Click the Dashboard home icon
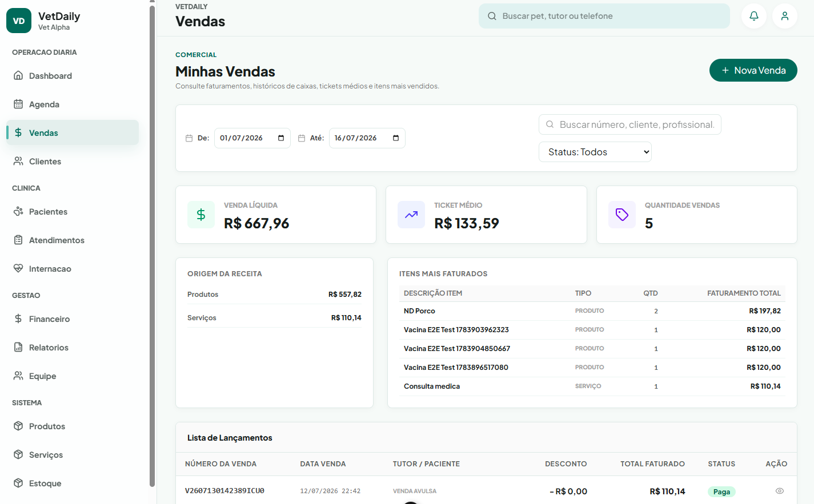 [x=18, y=75]
